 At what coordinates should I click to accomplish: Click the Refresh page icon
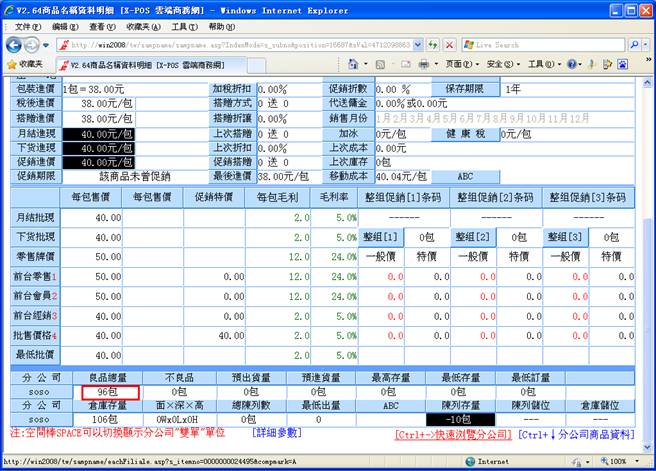[x=435, y=45]
